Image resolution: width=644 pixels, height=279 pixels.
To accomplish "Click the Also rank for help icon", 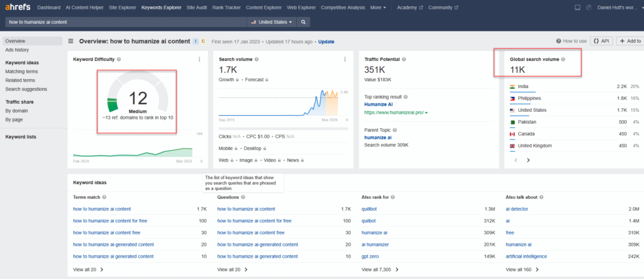I will pyautogui.click(x=393, y=197).
